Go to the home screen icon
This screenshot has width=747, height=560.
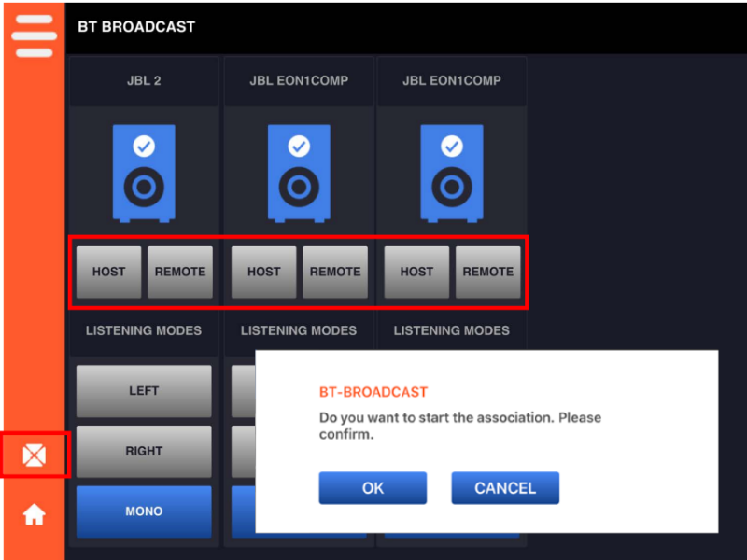[35, 514]
